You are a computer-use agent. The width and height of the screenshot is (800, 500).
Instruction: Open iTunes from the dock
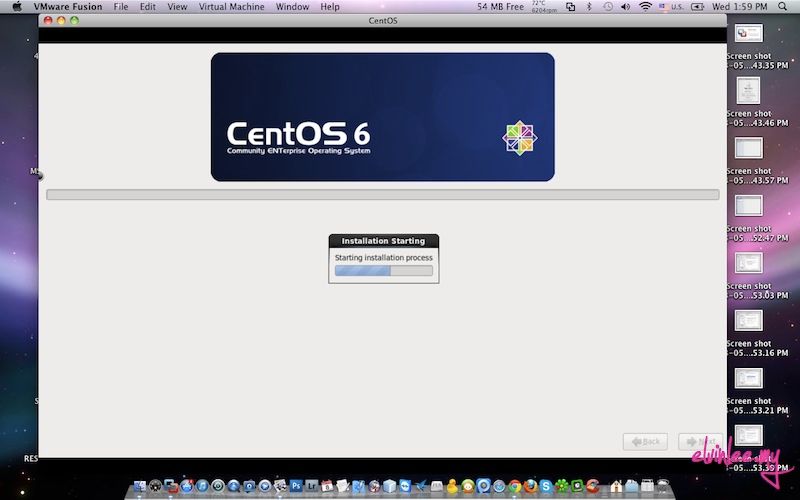[202, 486]
